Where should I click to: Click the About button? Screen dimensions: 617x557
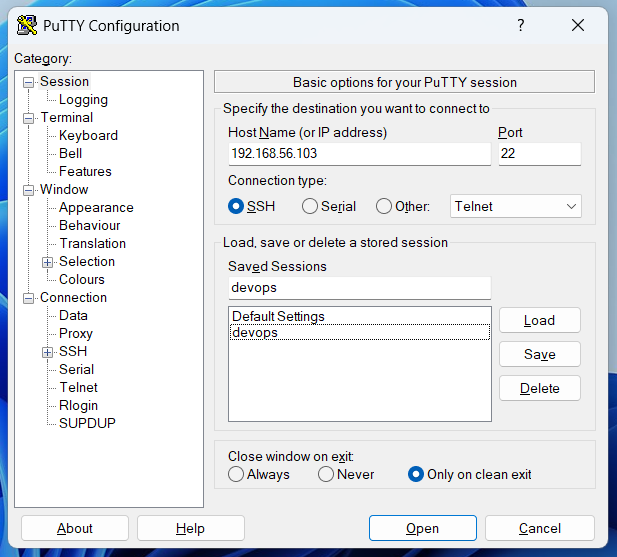tap(75, 528)
